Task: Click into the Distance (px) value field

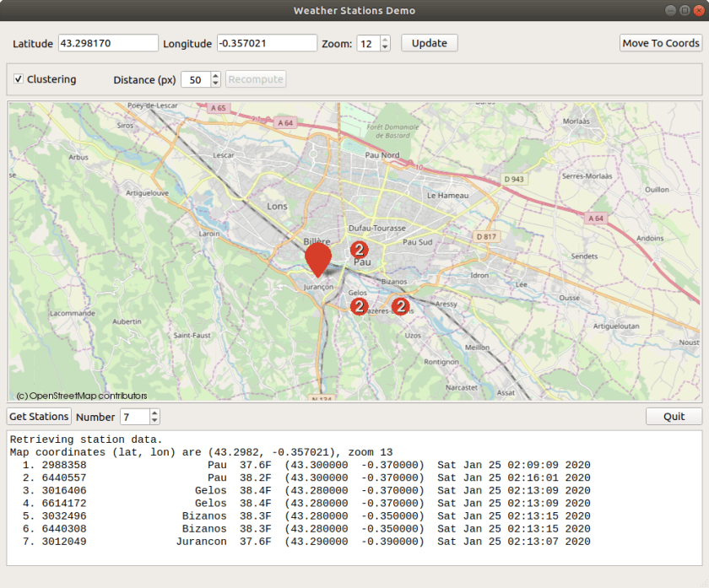Action: tap(196, 79)
